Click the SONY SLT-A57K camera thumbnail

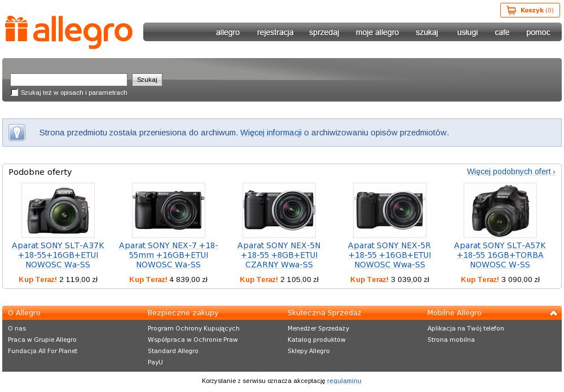pyautogui.click(x=500, y=210)
